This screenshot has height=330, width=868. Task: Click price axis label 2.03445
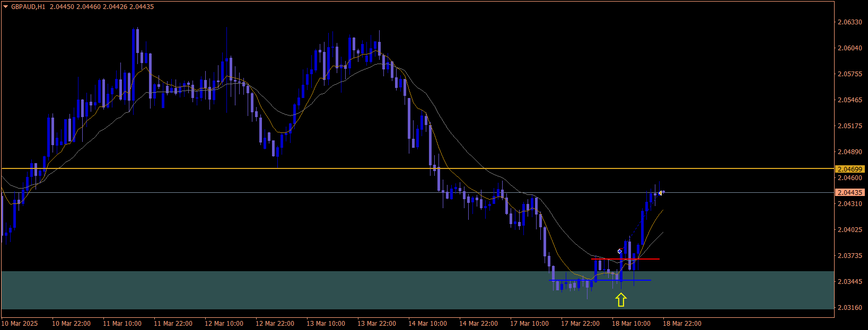pyautogui.click(x=849, y=282)
